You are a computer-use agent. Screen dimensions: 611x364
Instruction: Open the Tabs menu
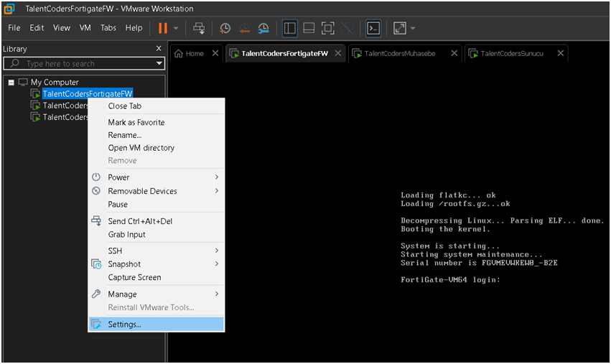tap(108, 28)
